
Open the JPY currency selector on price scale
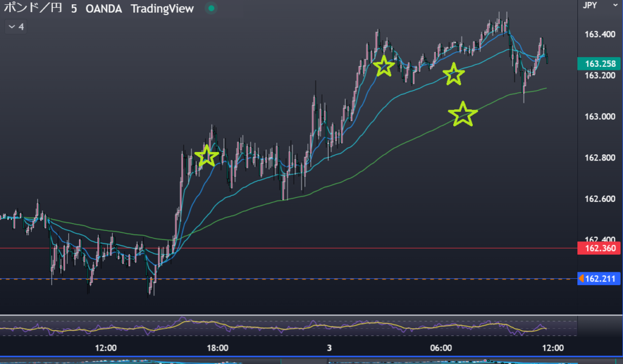pyautogui.click(x=590, y=5)
